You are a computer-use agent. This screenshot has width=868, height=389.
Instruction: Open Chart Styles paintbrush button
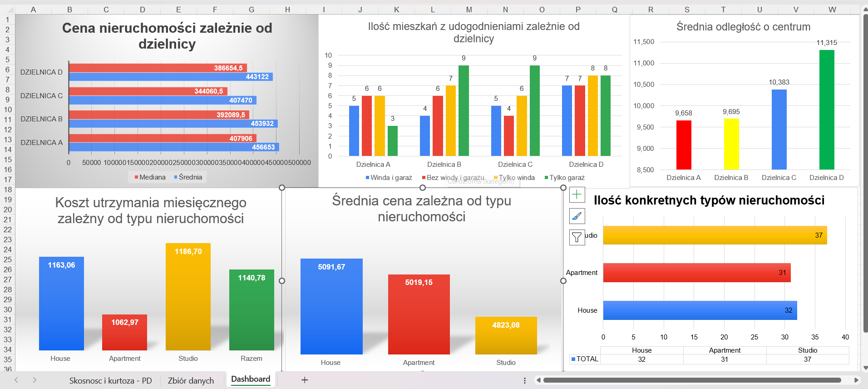577,216
